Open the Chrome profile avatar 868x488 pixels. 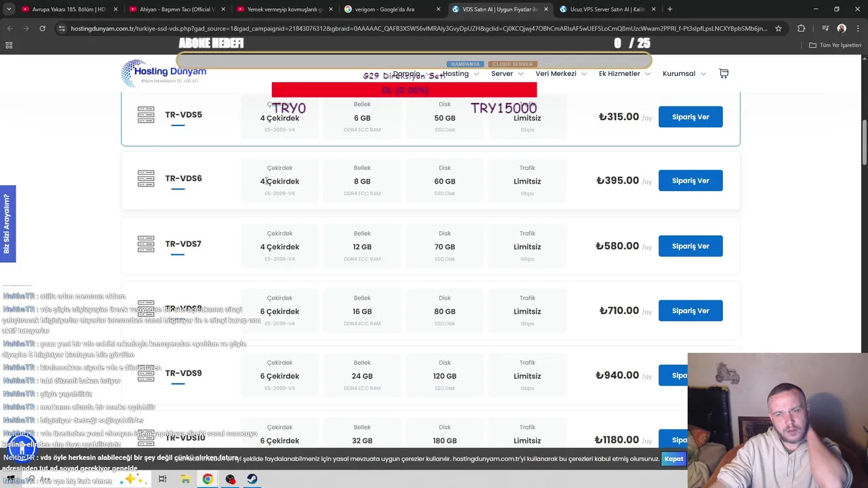(x=842, y=28)
